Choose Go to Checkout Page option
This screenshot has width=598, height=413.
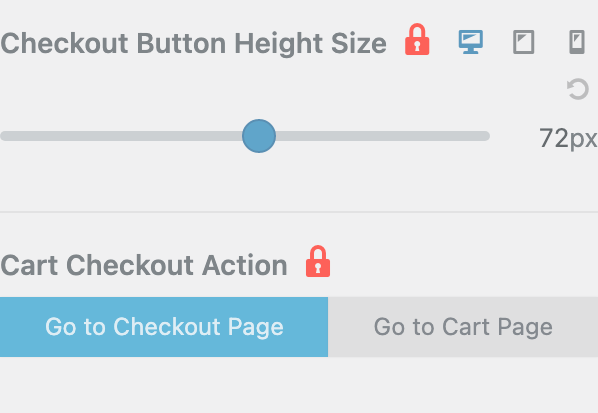(x=164, y=327)
